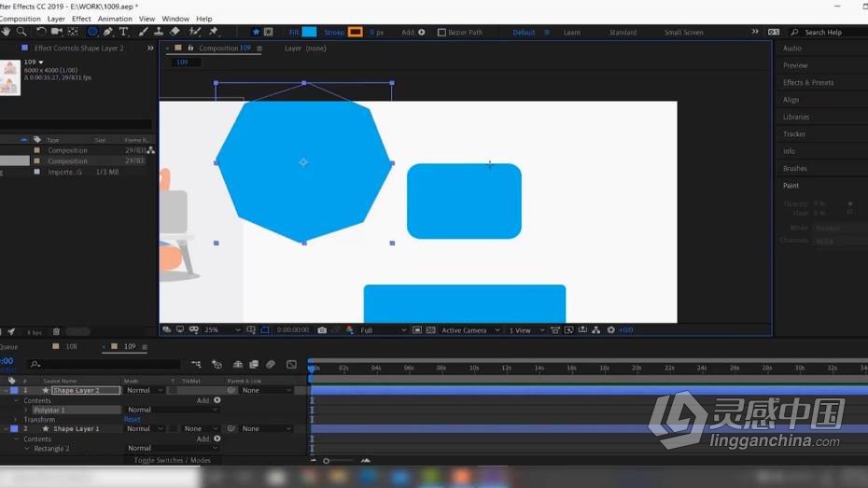Viewport: 868px width, 488px height.
Task: Select the Type tool
Action: tap(123, 32)
